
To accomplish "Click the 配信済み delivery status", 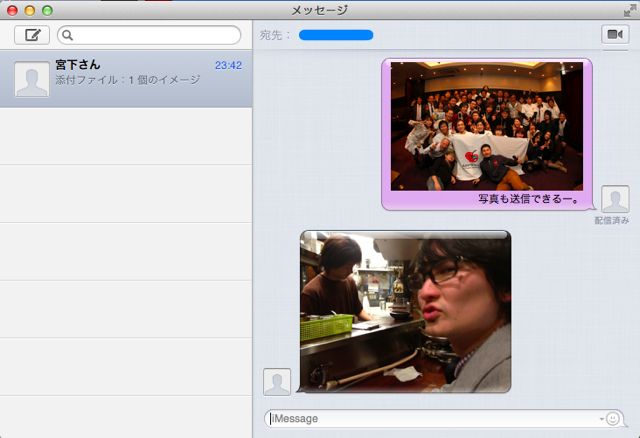I will 611,220.
